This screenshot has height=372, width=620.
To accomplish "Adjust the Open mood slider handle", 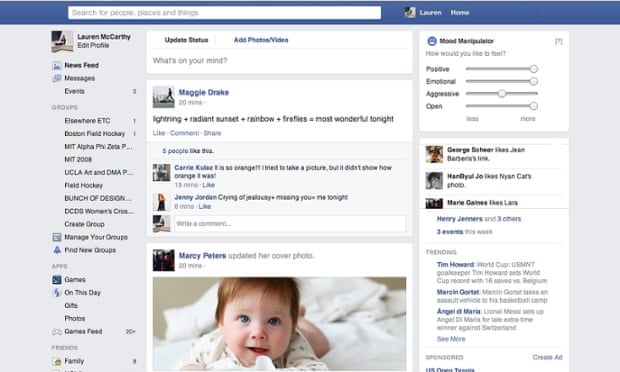I will 533,106.
